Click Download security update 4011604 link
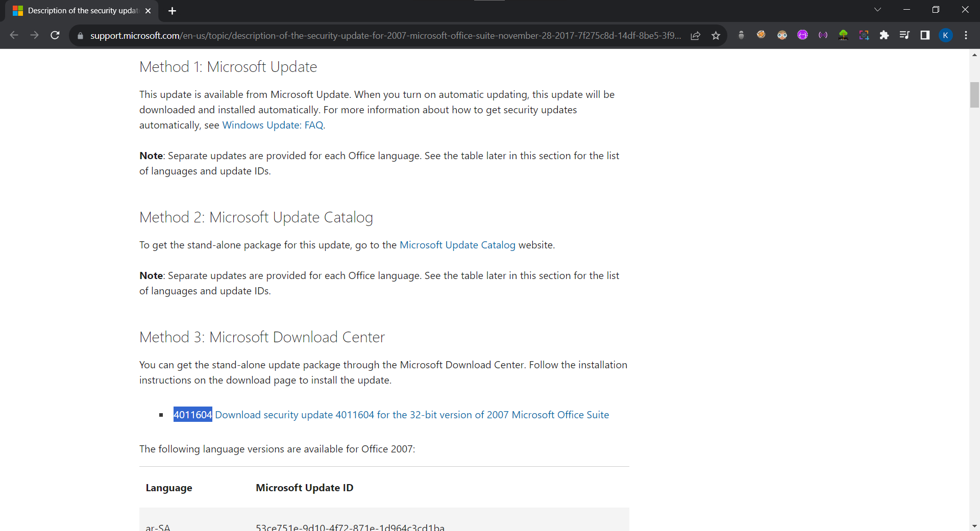Screen dimensions: 980x531 [411, 415]
